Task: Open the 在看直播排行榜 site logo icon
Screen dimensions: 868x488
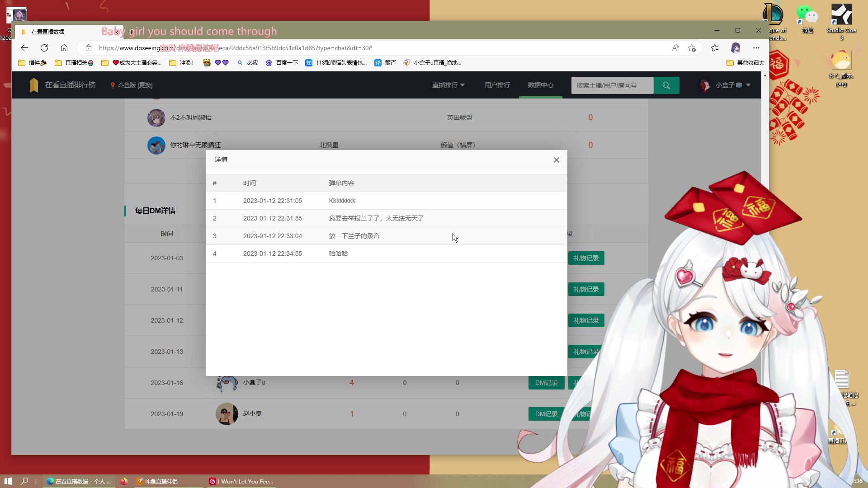Action: click(34, 85)
